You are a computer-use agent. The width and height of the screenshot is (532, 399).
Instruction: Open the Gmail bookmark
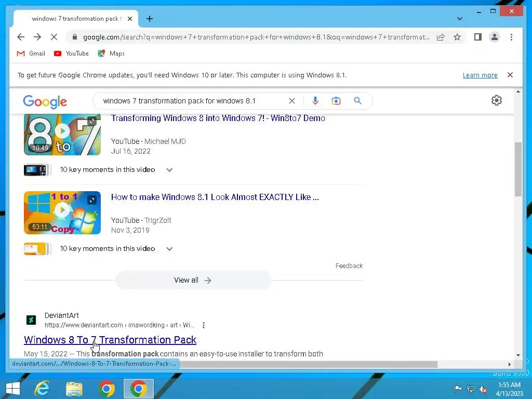[x=31, y=54]
